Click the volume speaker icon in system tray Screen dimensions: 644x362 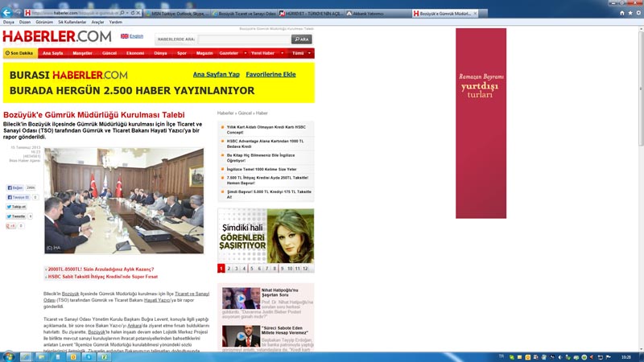tap(559, 357)
